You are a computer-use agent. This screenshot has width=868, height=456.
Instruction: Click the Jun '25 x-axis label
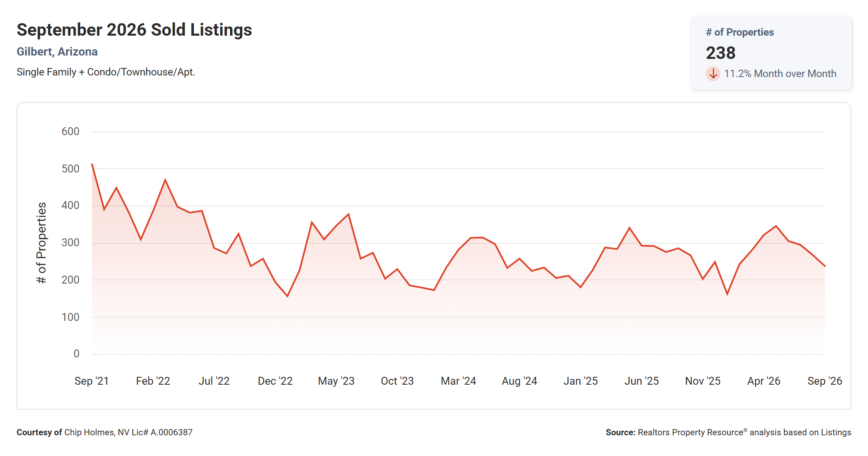click(x=641, y=381)
